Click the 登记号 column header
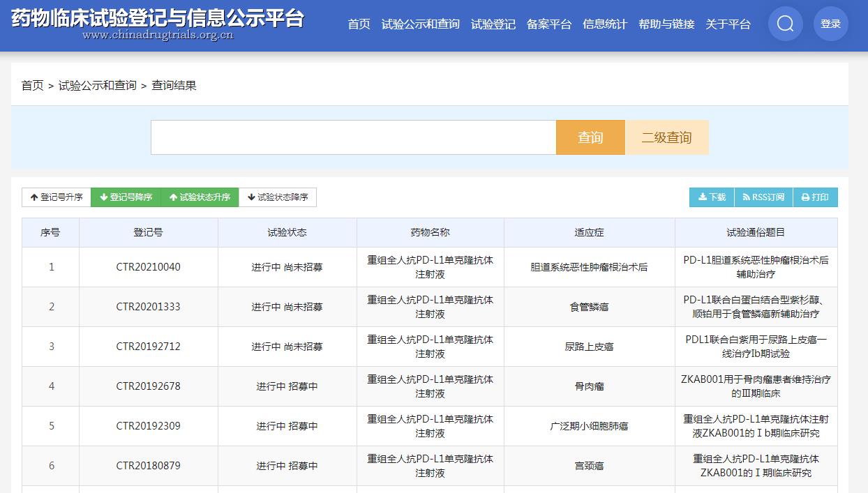 click(148, 232)
